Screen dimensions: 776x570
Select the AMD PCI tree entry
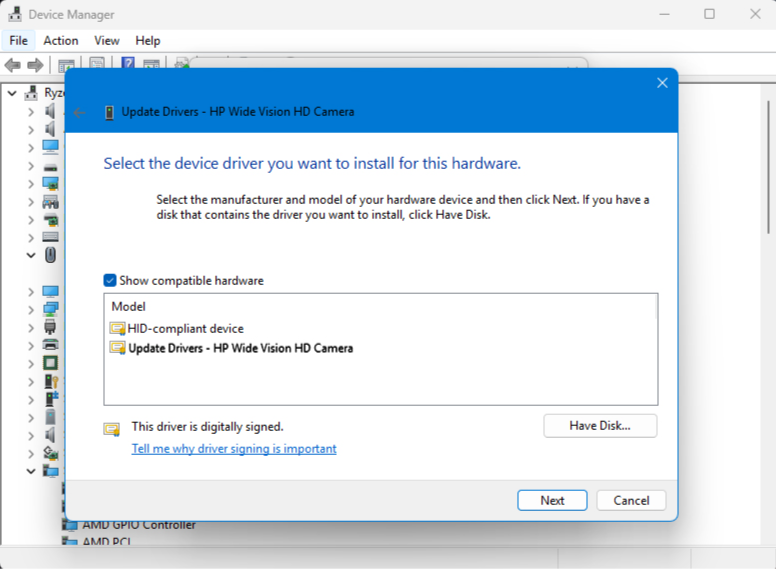pos(106,541)
